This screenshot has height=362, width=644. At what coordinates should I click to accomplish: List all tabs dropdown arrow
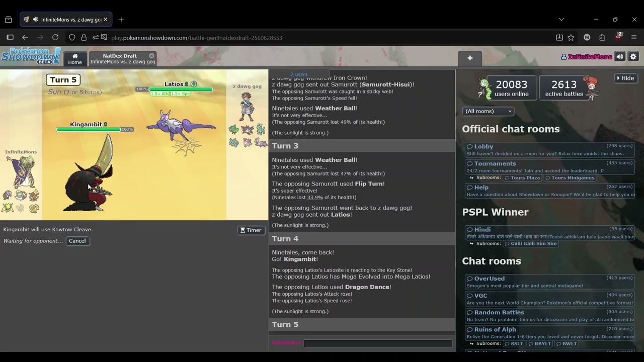[561, 20]
